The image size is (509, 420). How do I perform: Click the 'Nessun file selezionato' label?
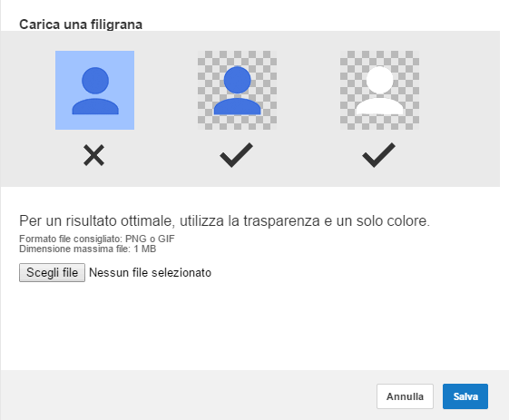pyautogui.click(x=150, y=273)
